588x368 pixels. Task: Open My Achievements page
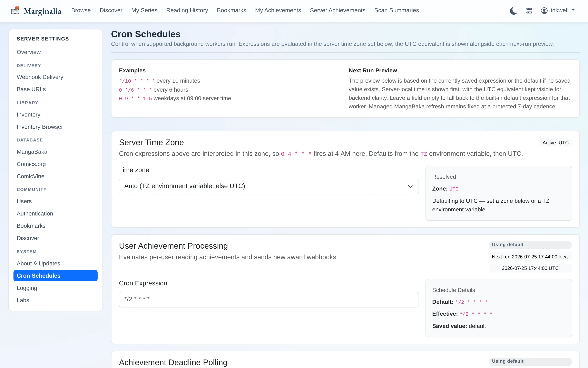tap(278, 10)
